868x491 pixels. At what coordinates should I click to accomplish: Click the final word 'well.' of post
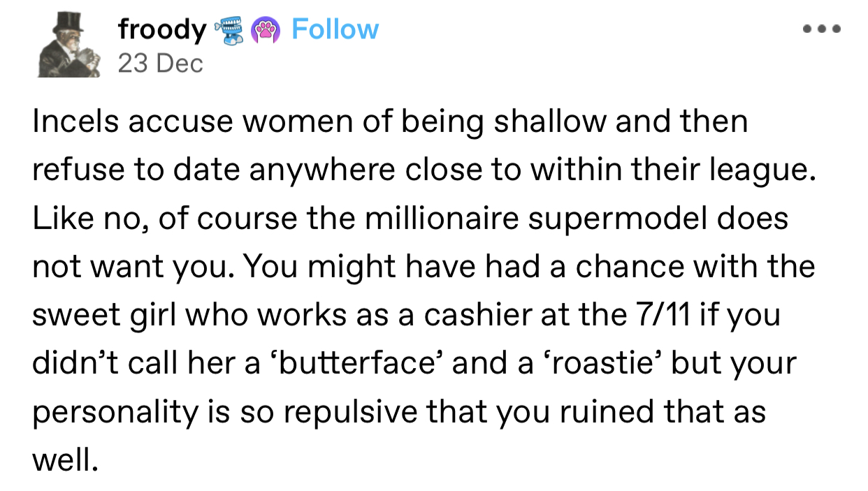click(62, 460)
